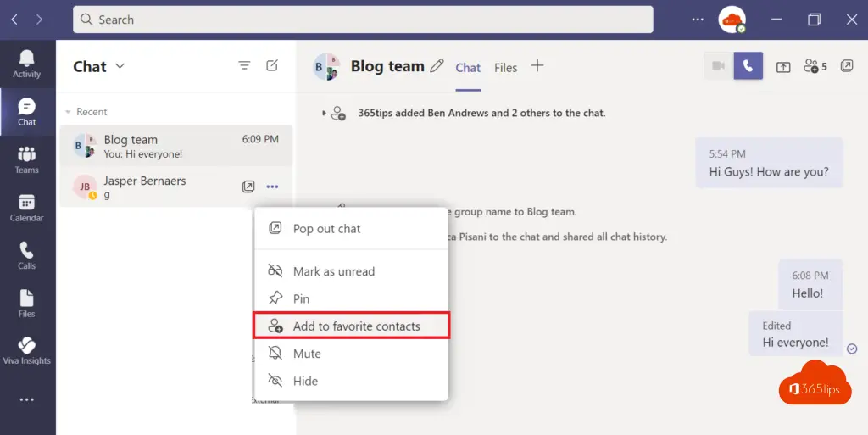Select Add to favorite contacts

tap(350, 326)
